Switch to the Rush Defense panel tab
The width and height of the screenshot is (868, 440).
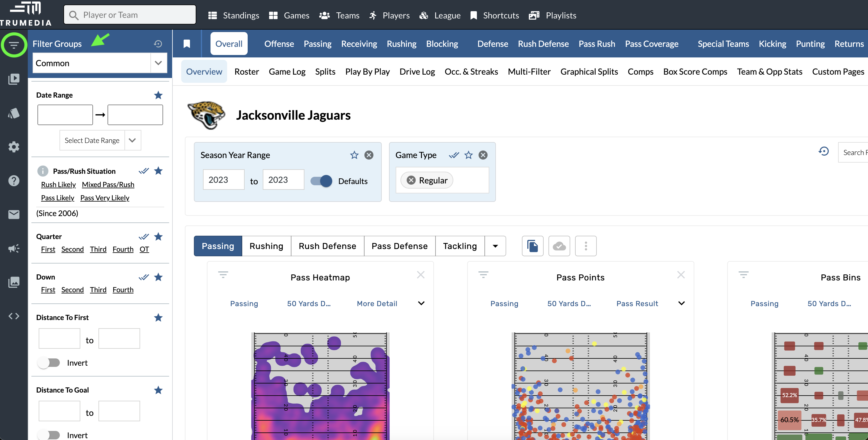(x=327, y=246)
